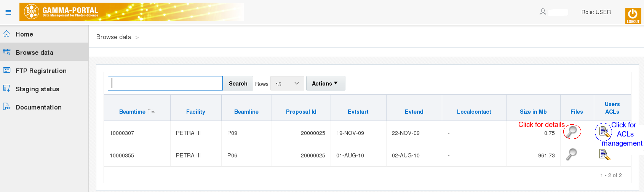
Task: Open FTP Registration page
Action: coord(41,71)
